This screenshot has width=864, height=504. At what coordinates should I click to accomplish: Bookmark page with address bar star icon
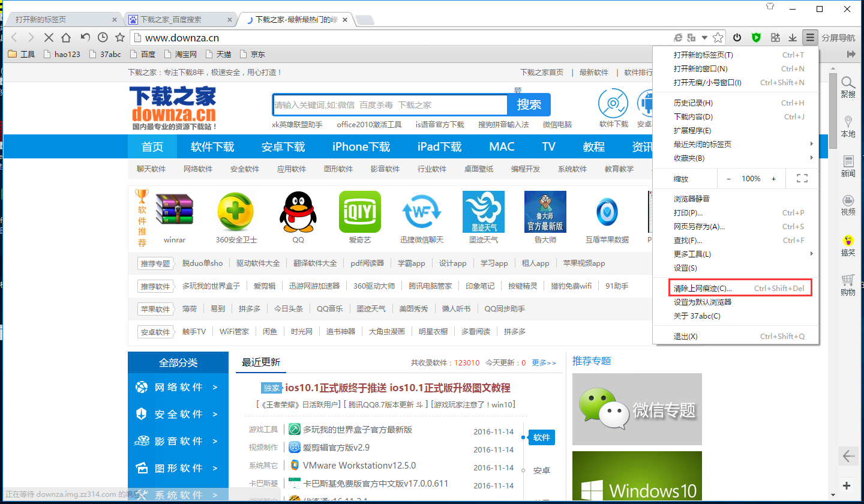tap(718, 38)
